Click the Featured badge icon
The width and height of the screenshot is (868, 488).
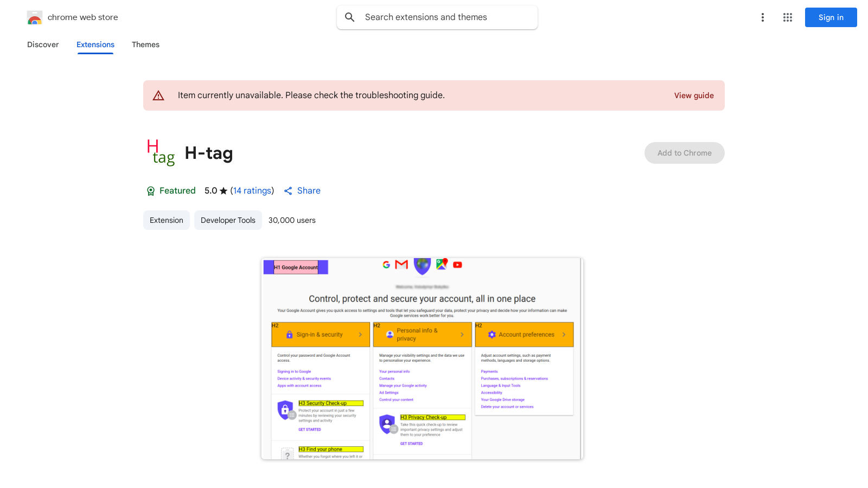(x=150, y=191)
